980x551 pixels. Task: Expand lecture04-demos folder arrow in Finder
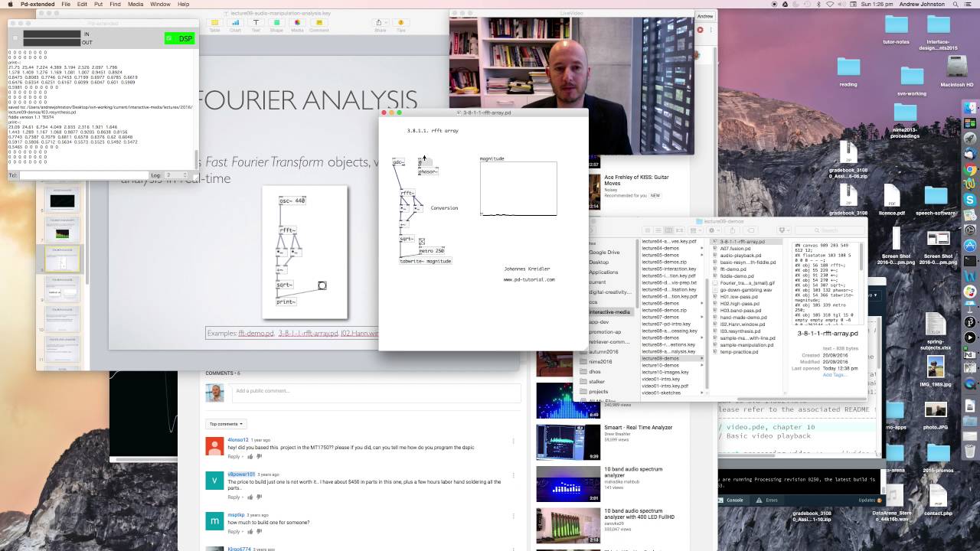pyautogui.click(x=702, y=248)
